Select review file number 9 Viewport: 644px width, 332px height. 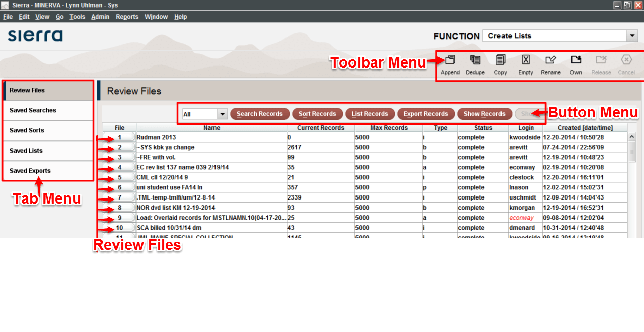click(119, 218)
